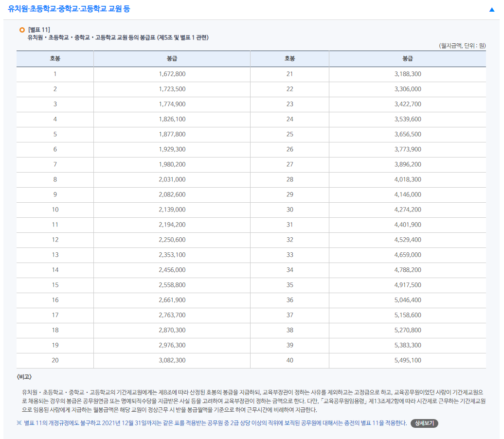Click 호봉 number 40 cell

[x=289, y=361]
